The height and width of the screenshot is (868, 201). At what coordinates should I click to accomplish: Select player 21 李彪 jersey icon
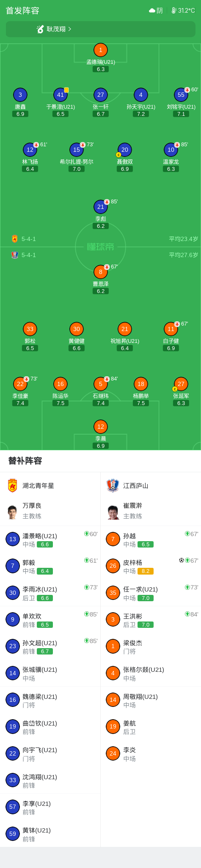pyautogui.click(x=101, y=207)
